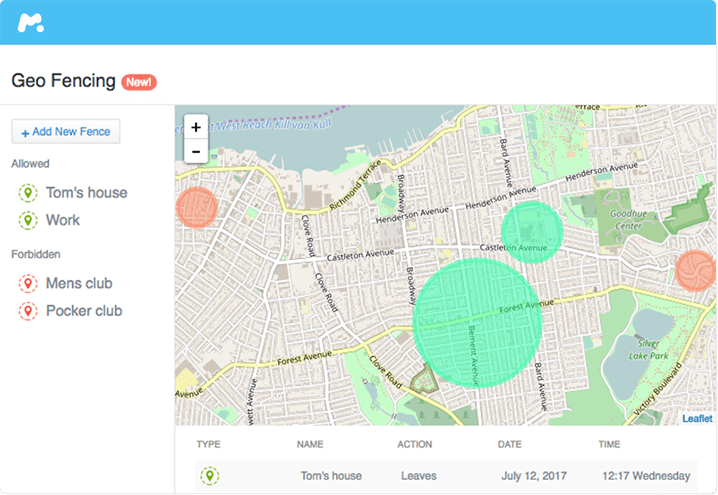Click the small green circle on Castleton Avenue
718x495 pixels.
(x=532, y=231)
